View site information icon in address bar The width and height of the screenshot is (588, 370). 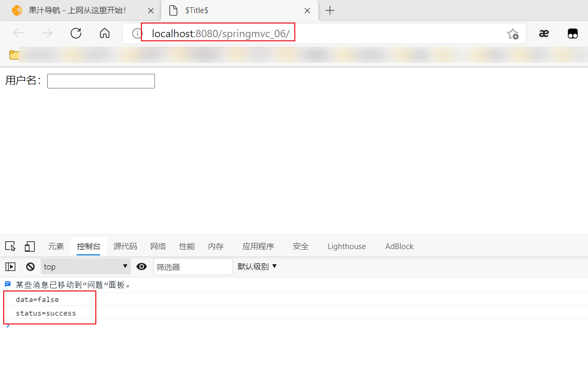pyautogui.click(x=137, y=34)
